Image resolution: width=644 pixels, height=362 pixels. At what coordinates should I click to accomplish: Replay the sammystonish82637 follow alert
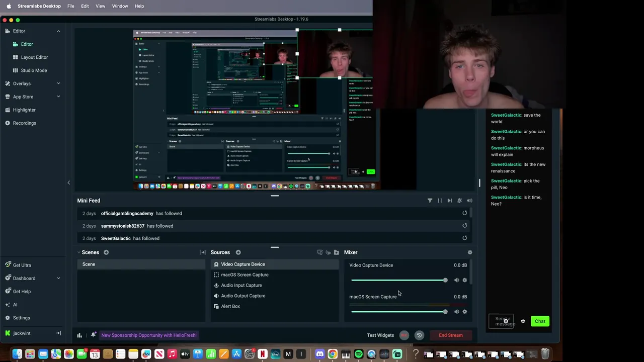tap(464, 226)
